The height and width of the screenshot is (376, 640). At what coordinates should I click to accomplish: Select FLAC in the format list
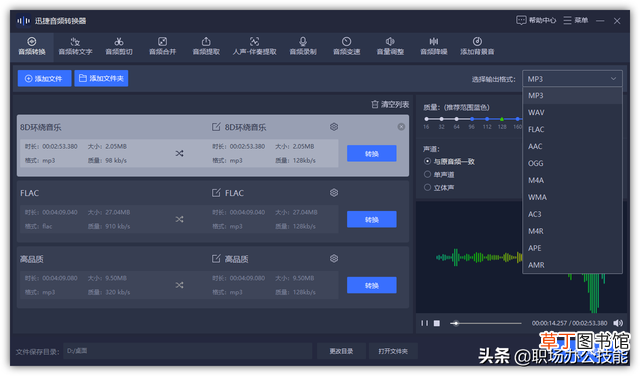tap(572, 129)
